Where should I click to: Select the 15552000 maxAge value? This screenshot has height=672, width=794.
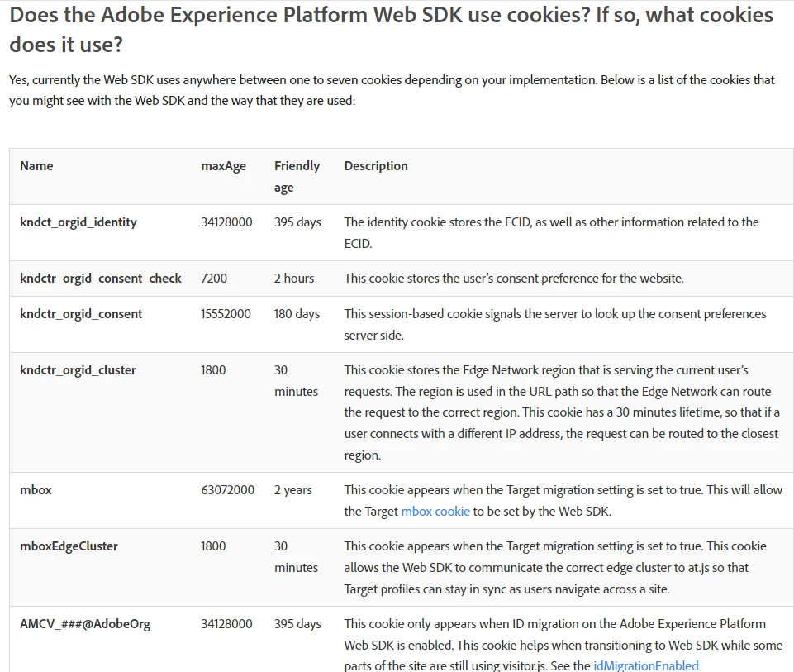coord(226,314)
